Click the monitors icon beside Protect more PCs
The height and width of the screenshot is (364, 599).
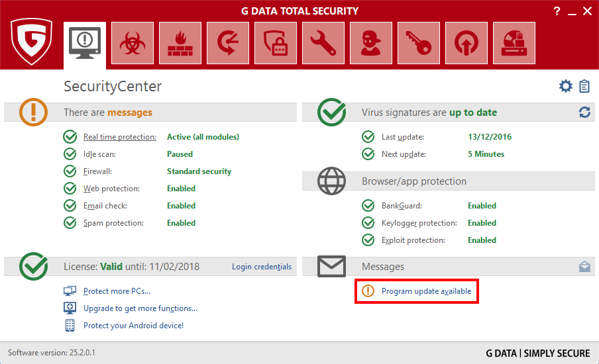click(x=70, y=291)
